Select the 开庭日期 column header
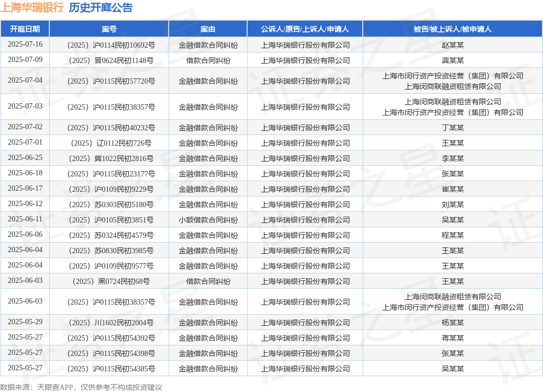Screen dimensions: 543x392 [25, 29]
